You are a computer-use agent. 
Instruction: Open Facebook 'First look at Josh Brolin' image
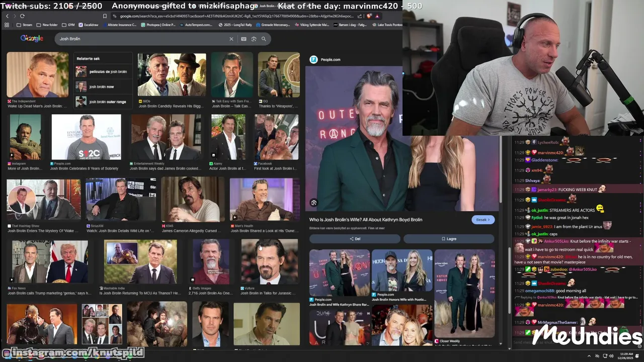click(276, 137)
